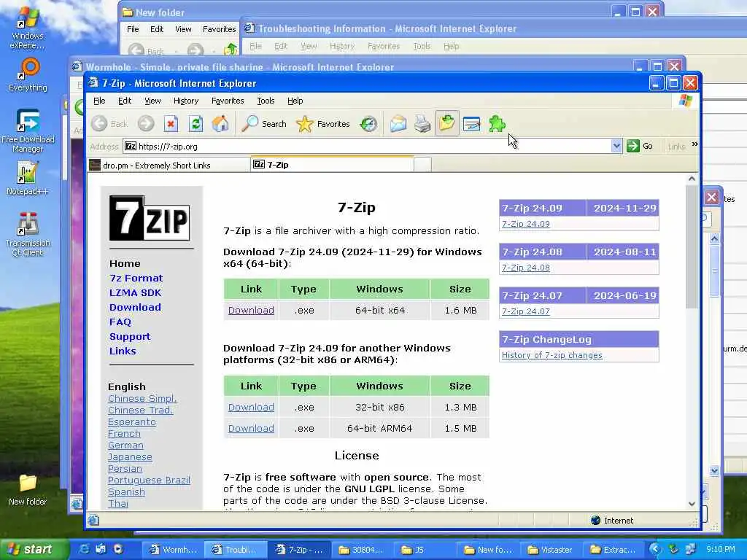Open the View menu in 7-Zip window
This screenshot has height=560, width=747.
(153, 101)
